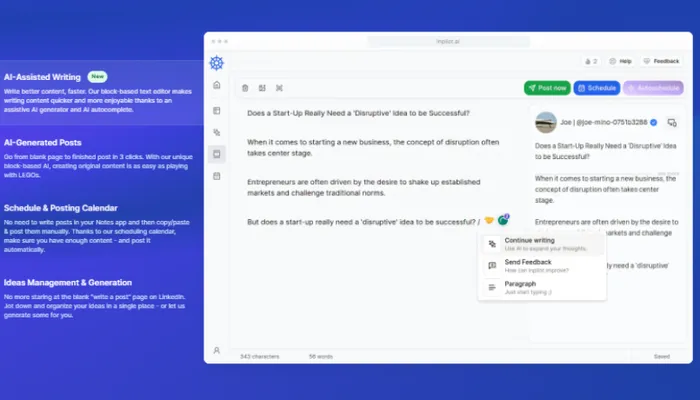Viewport: 700px width, 400px height.
Task: Click the user profile icon at sidebar bottom
Action: pos(217,350)
